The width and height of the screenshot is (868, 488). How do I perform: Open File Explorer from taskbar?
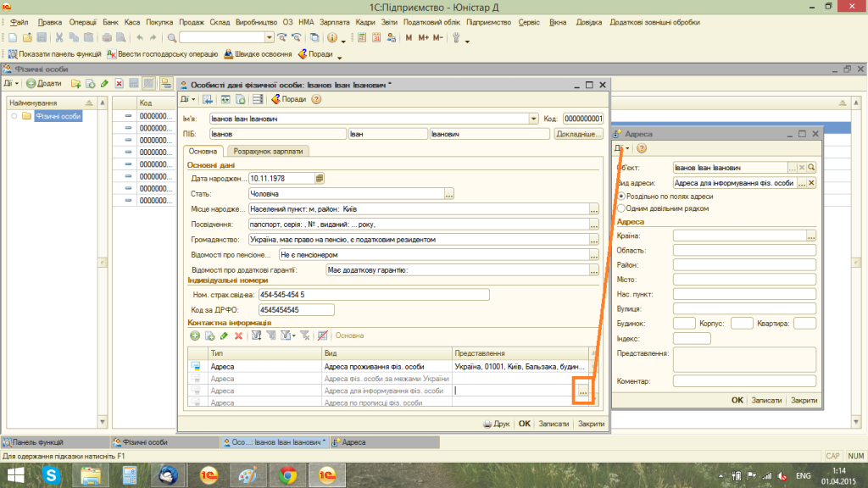click(91, 475)
